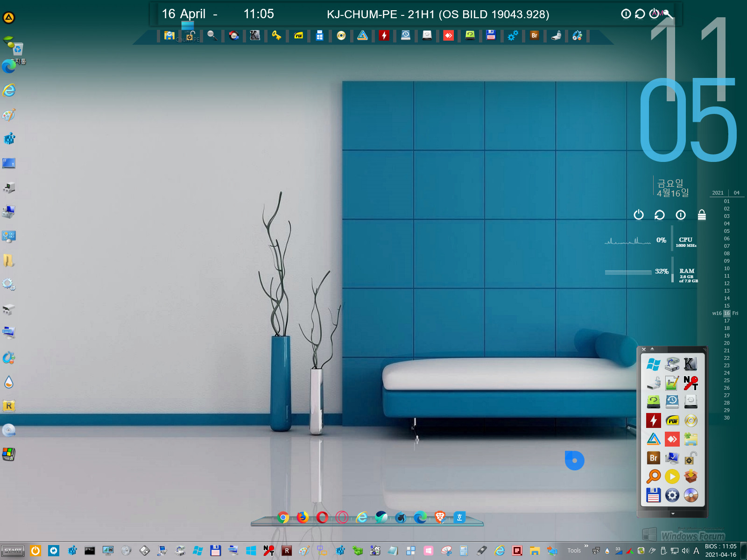
Task: Open the Windows flag icon in launcher panel
Action: (x=653, y=364)
